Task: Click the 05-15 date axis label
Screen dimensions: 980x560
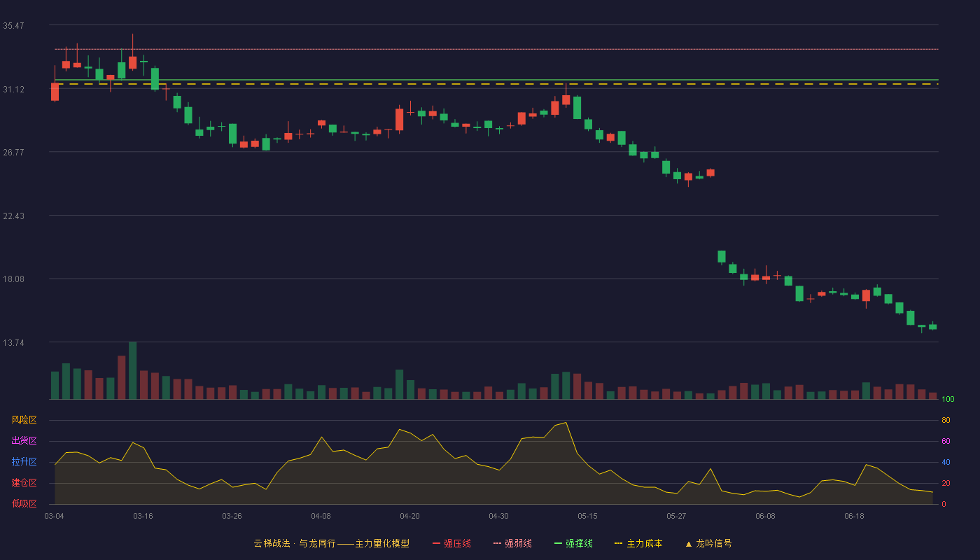Action: tap(587, 516)
